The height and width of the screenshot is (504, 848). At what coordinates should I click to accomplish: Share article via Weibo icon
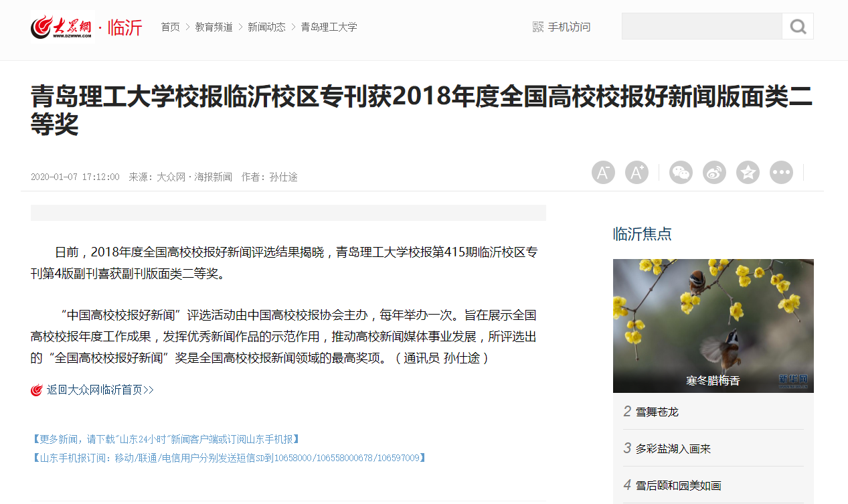[714, 173]
